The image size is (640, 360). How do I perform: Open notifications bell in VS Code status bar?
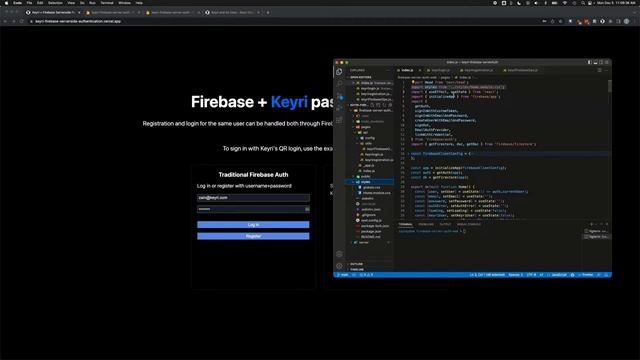pyautogui.click(x=606, y=275)
